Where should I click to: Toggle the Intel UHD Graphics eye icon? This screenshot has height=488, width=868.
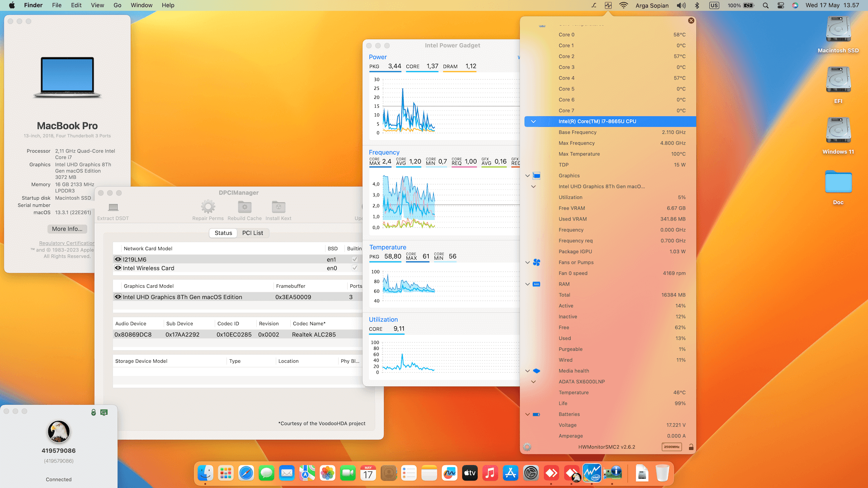point(118,297)
